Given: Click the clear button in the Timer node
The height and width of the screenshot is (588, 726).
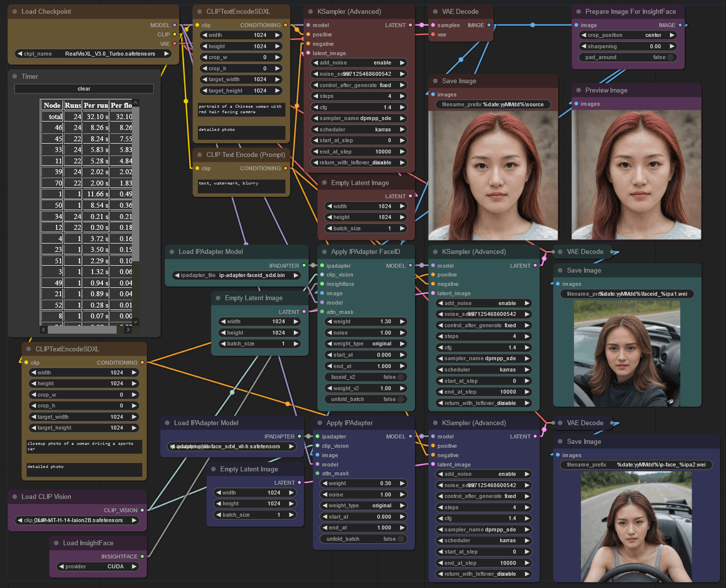Looking at the screenshot, I should point(84,89).
